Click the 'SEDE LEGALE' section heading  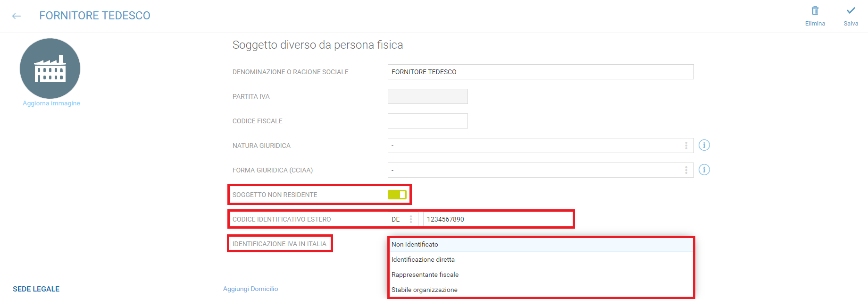coord(36,289)
